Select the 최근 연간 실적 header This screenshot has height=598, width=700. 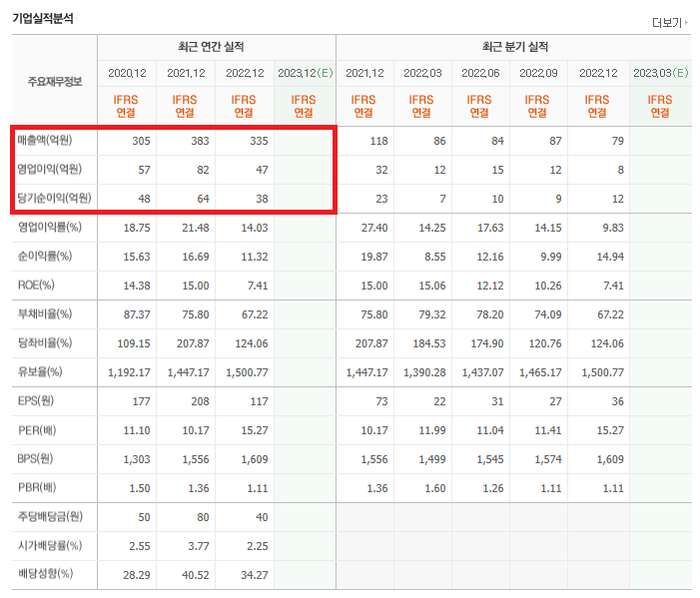pos(211,47)
